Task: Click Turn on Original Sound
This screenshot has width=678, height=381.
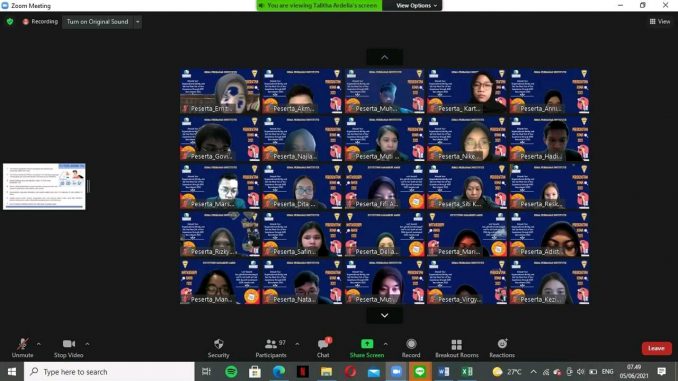Action: 97,22
